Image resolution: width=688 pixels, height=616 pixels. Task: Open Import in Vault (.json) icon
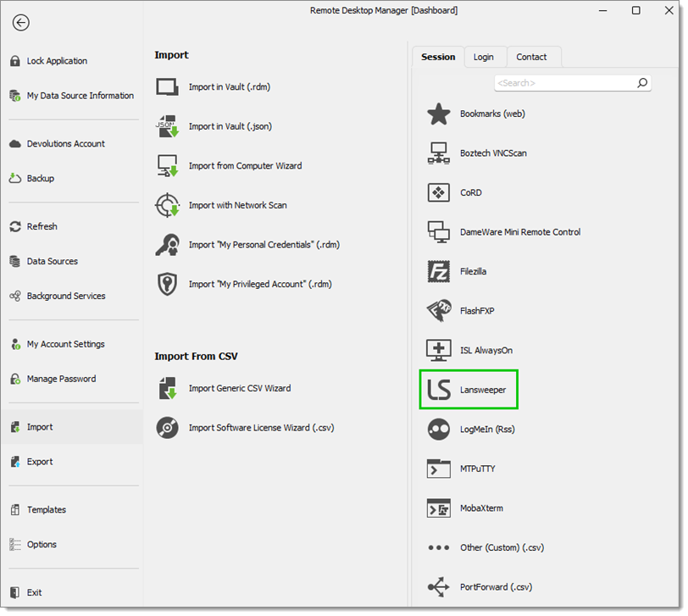pyautogui.click(x=167, y=126)
